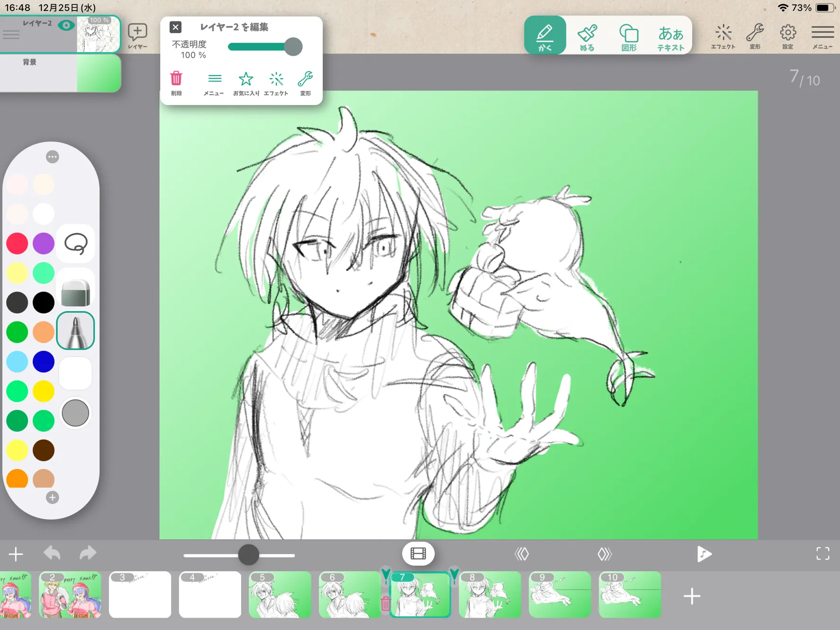Choose 変形 wrench in layer popup
This screenshot has height=630, width=840.
pyautogui.click(x=306, y=83)
